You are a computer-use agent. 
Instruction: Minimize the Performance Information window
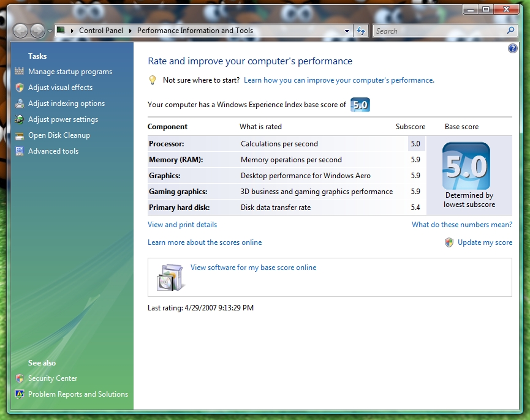470,9
